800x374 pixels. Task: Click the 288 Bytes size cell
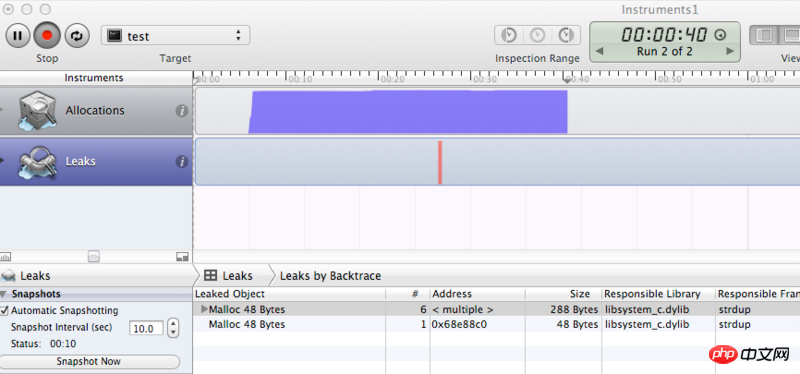[574, 309]
